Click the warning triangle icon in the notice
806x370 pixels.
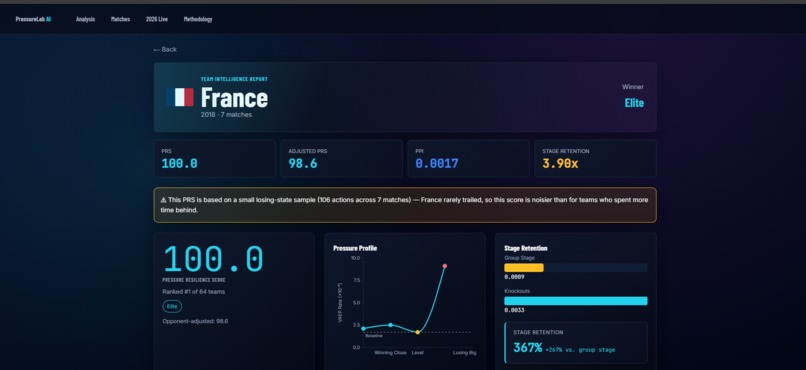(163, 200)
